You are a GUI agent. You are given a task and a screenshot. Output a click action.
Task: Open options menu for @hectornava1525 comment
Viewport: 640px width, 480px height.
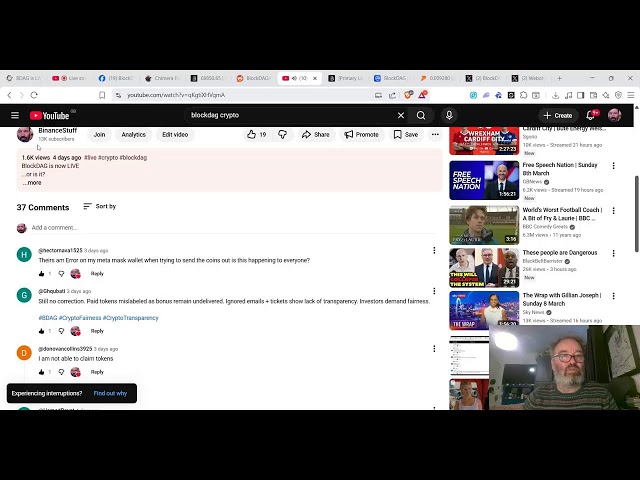pos(434,250)
